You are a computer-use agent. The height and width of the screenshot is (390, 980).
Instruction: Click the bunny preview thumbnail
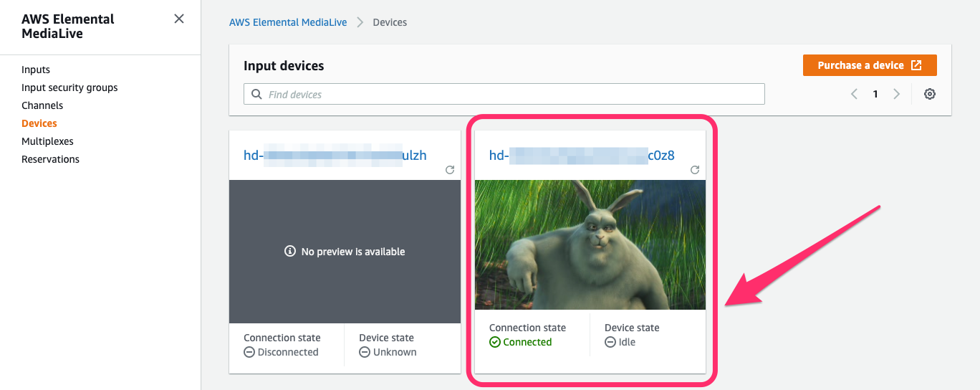tap(590, 244)
